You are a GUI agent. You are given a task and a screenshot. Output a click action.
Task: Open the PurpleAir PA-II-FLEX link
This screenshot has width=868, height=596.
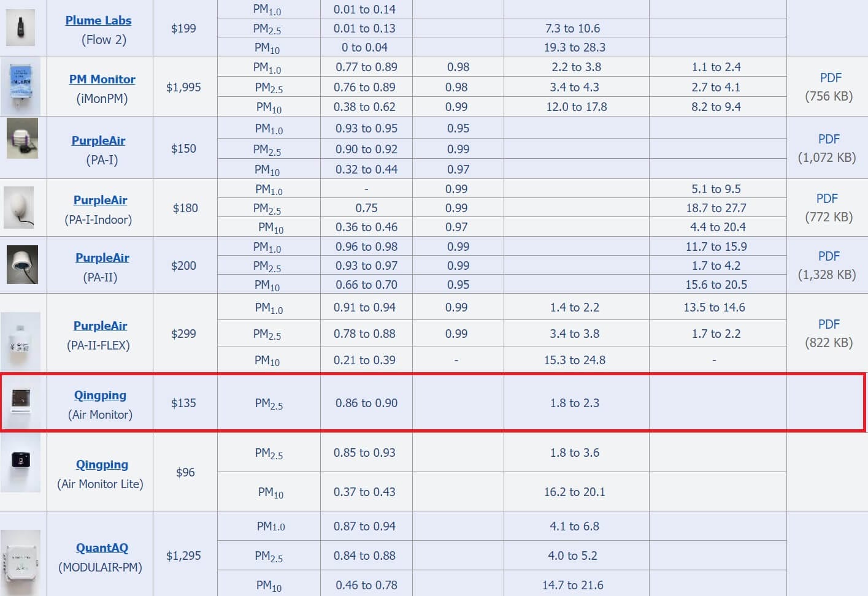click(100, 326)
